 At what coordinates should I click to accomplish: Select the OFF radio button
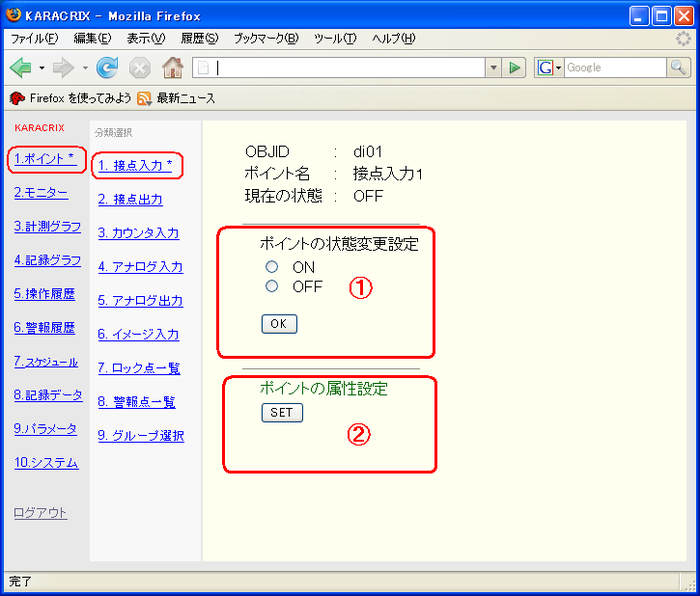271,286
